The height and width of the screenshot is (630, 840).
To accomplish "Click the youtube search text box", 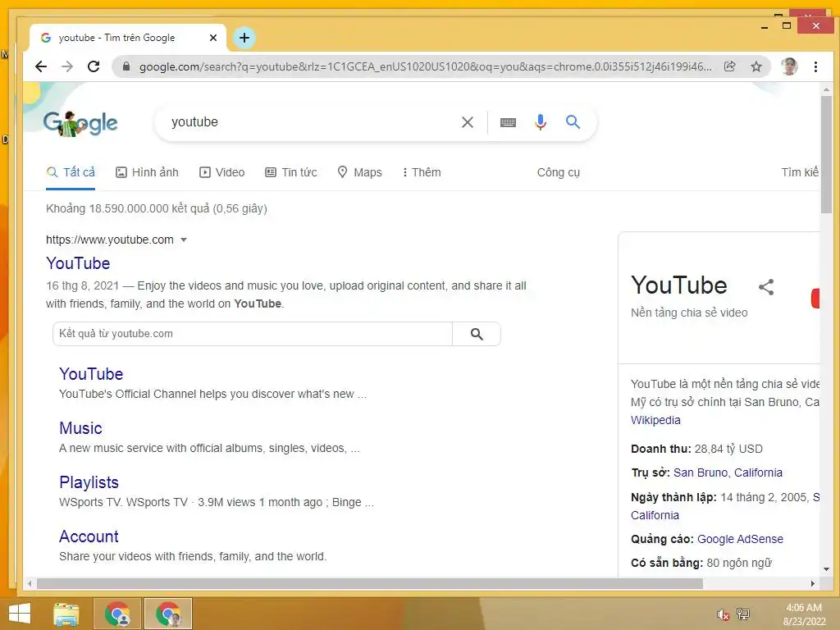I will tap(311, 122).
